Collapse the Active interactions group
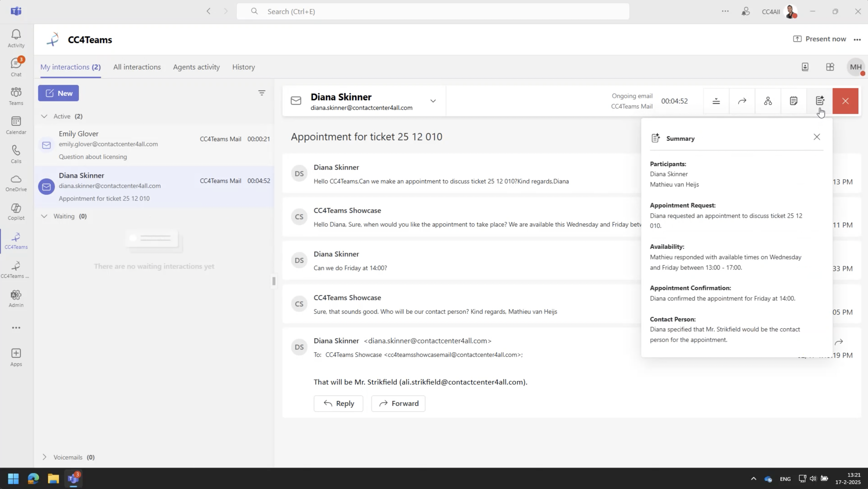Screen dimensions: 868x489 coord(44,116)
